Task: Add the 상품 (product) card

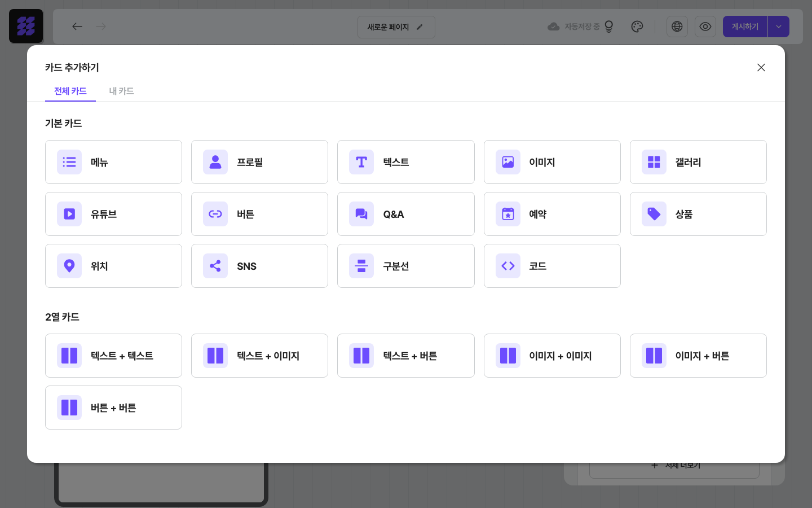Action: (698, 214)
